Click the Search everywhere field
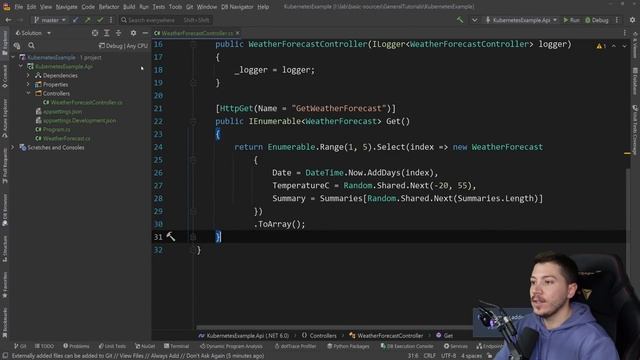Viewport: 640px width, 360px height. 165,20
